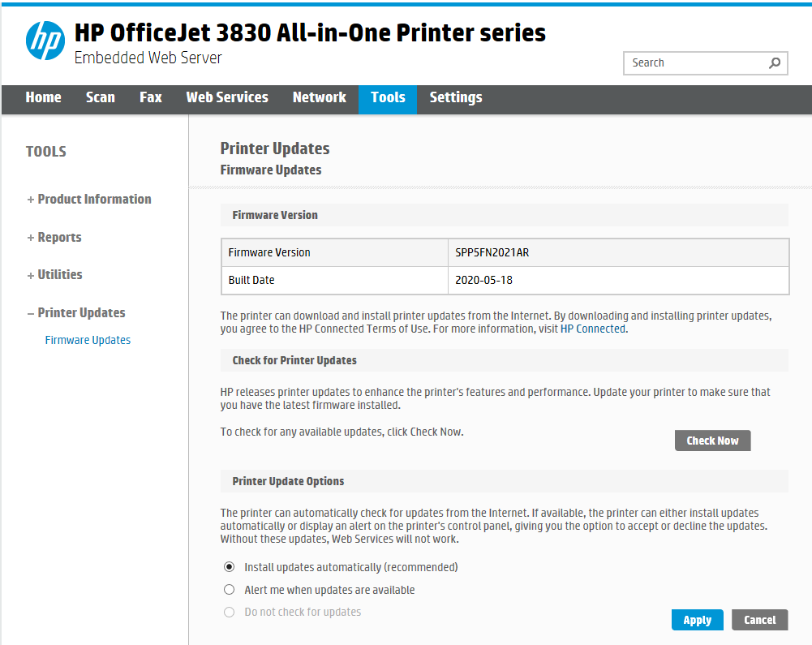
Task: Collapse the Printer Updates section
Action: pyautogui.click(x=76, y=313)
